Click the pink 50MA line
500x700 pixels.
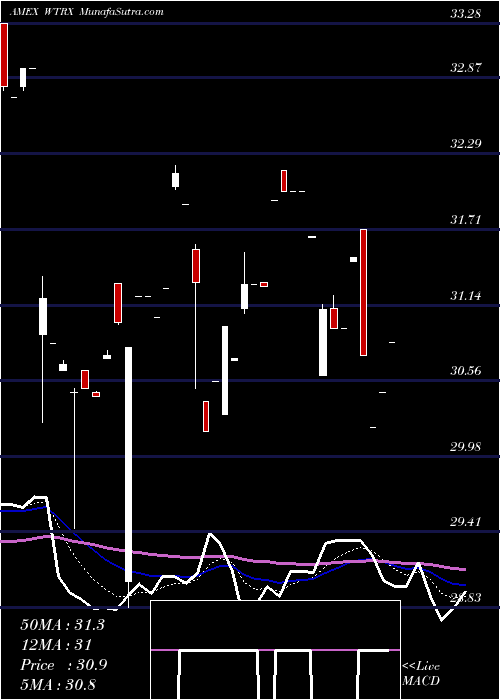pos(232,558)
